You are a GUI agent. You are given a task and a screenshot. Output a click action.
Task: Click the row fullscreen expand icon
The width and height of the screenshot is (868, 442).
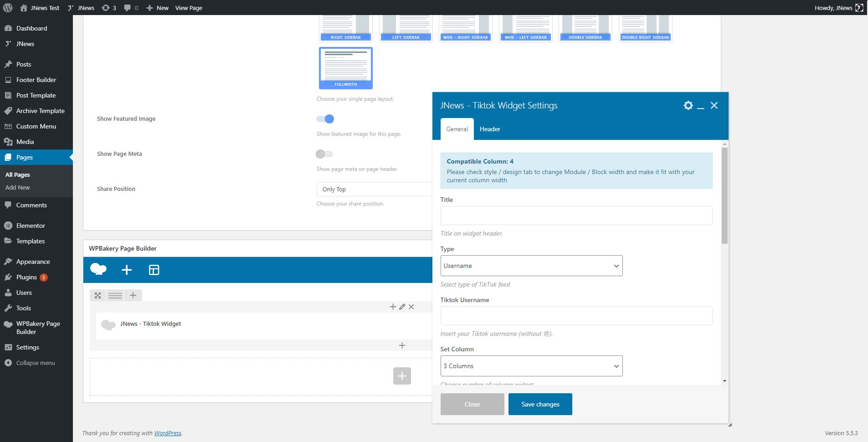click(x=98, y=296)
